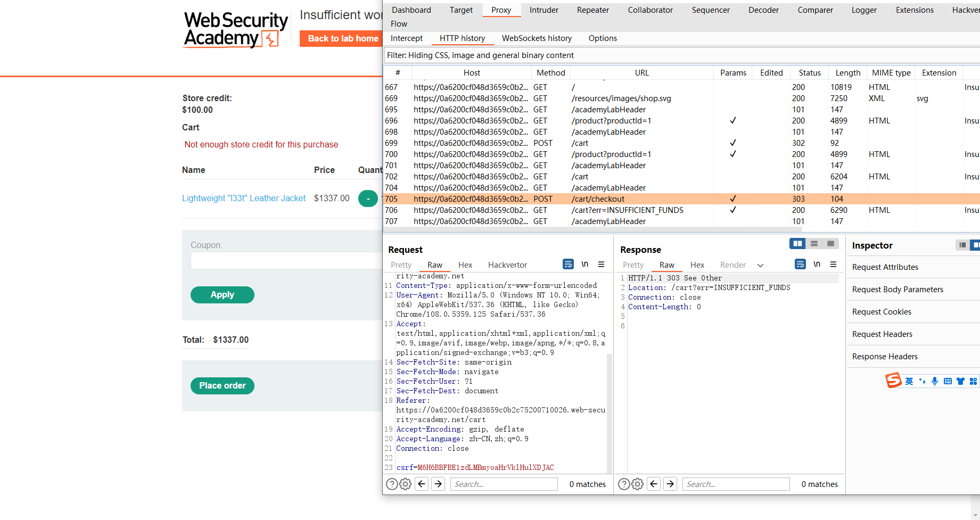Open WebSockets history sub-tab
This screenshot has width=980, height=520.
[x=537, y=38]
